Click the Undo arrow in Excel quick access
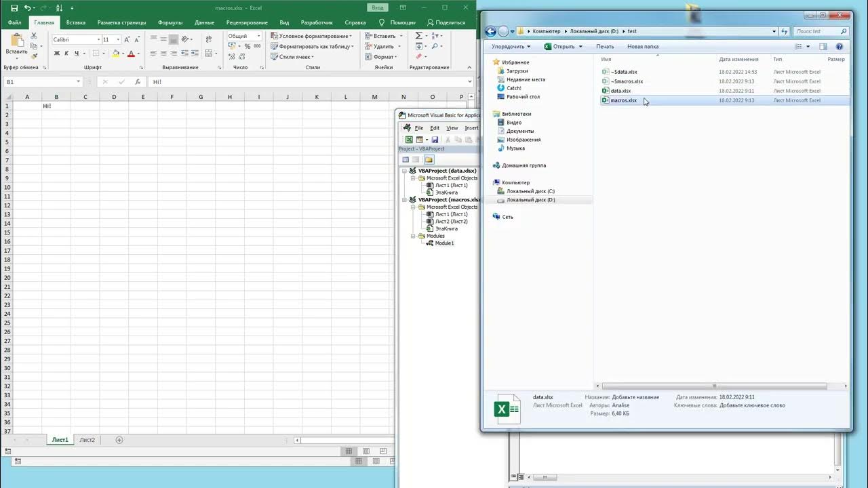The width and height of the screenshot is (868, 488). [28, 8]
